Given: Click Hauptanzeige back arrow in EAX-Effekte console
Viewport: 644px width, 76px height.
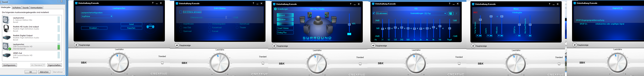Looking at the screenshot, I should pyautogui.click(x=177, y=45).
